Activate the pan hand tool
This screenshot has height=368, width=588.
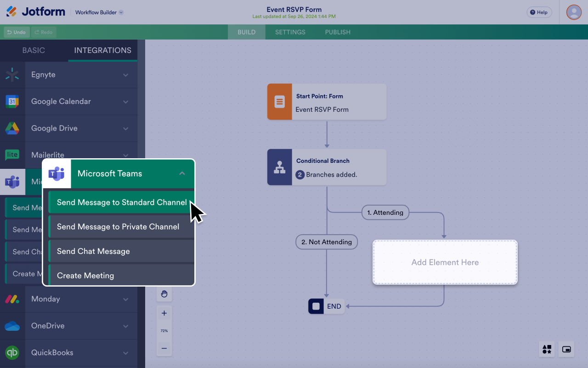click(x=164, y=294)
